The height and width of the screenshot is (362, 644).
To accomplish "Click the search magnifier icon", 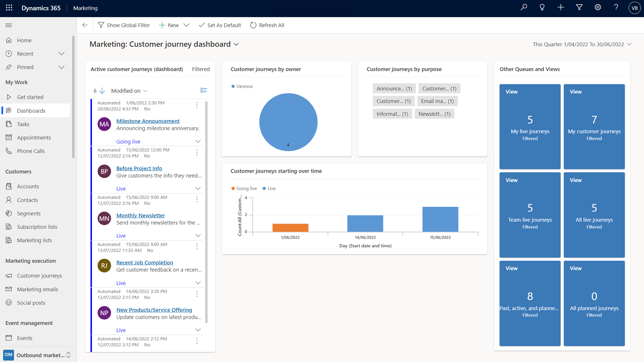I will tap(524, 7).
